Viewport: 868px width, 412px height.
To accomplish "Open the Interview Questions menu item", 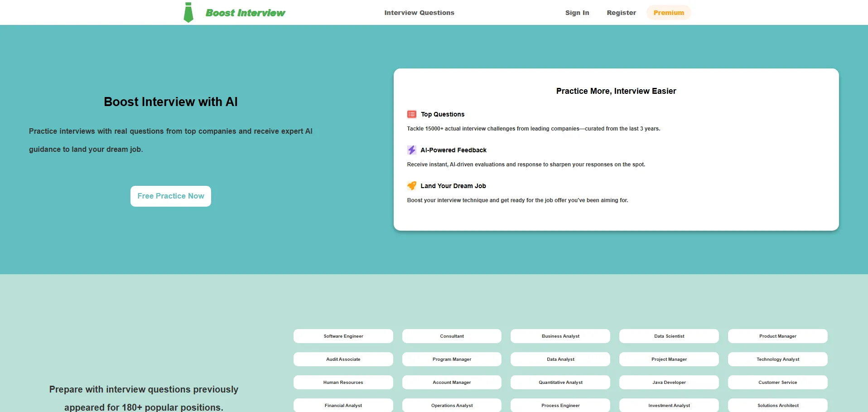I will click(419, 13).
